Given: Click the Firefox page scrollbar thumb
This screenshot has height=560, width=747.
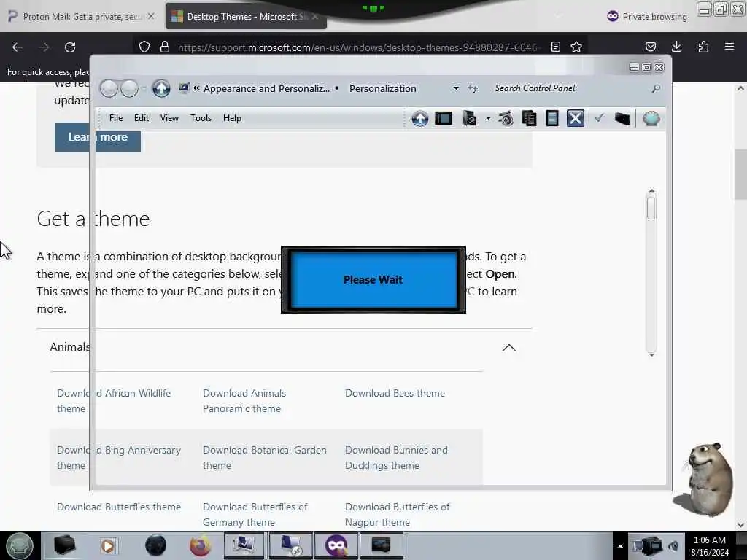Looking at the screenshot, I should point(740,174).
